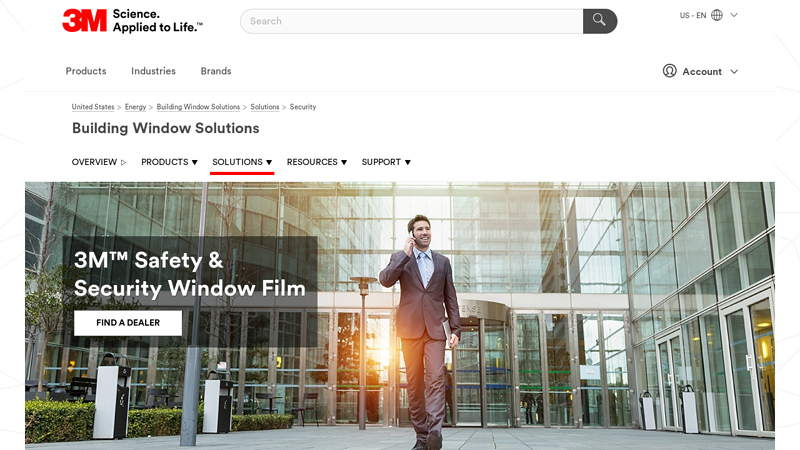Follow the Energy breadcrumb link
Viewport: 800px width, 450px height.
(x=135, y=107)
